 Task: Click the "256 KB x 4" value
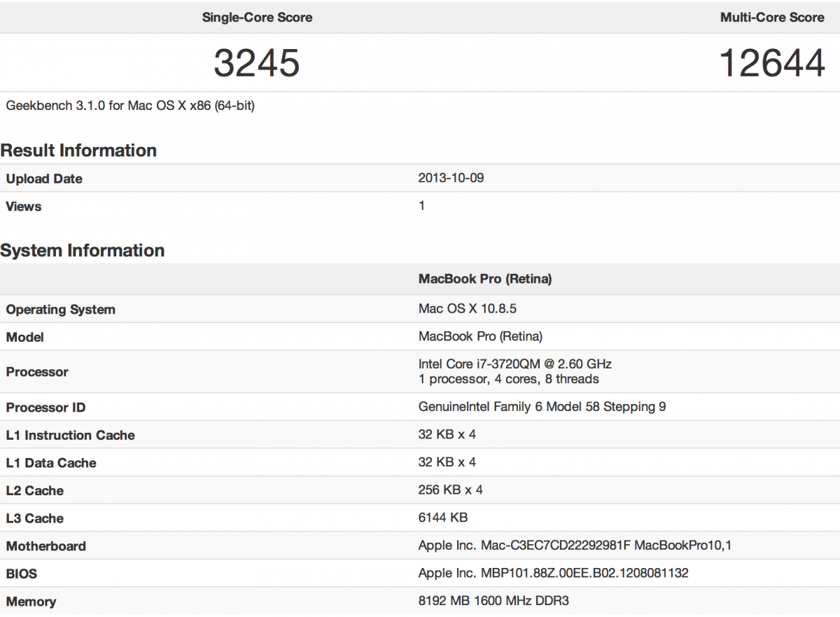(450, 490)
